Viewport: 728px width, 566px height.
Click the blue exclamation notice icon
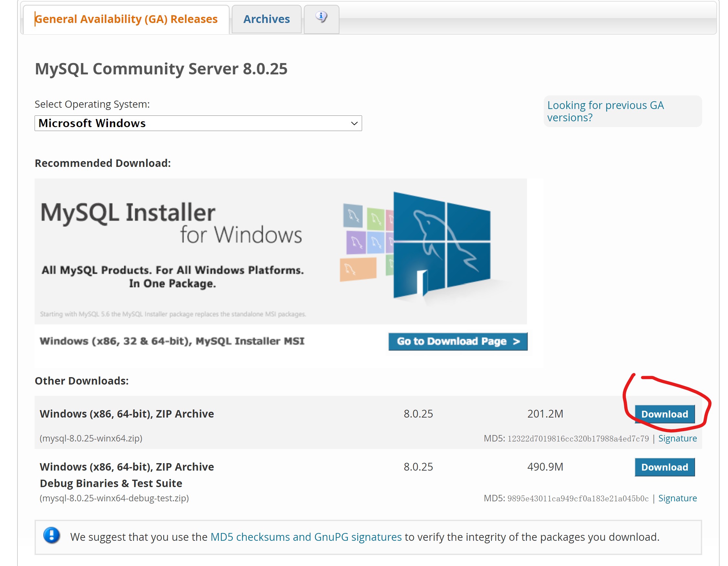pyautogui.click(x=52, y=536)
